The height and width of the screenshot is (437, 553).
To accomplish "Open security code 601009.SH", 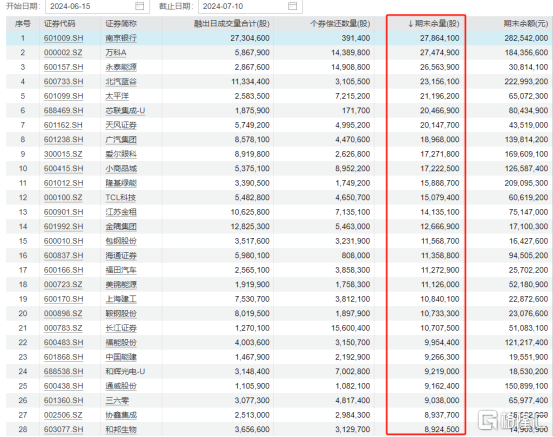I will pos(63,38).
